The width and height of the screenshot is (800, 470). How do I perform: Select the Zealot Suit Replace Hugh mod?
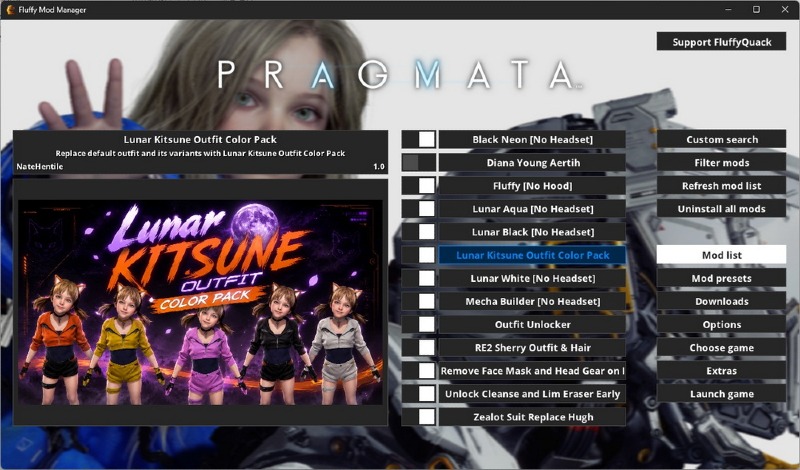coord(532,417)
